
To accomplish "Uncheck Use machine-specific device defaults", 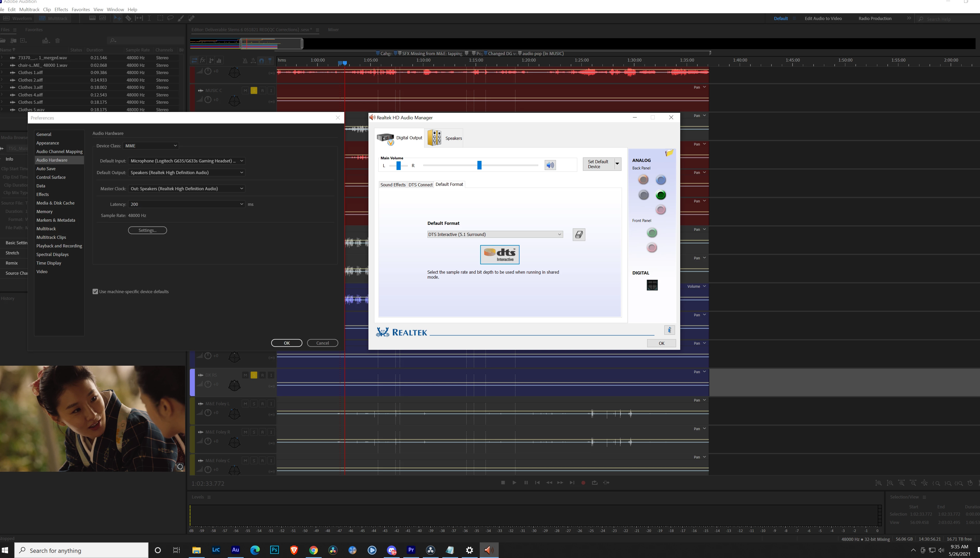I will pos(95,292).
